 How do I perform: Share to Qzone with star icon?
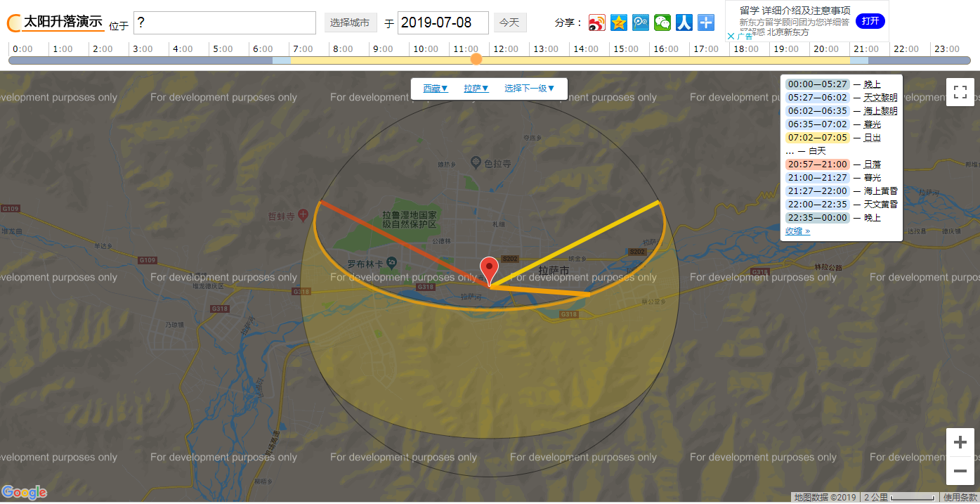tap(618, 22)
